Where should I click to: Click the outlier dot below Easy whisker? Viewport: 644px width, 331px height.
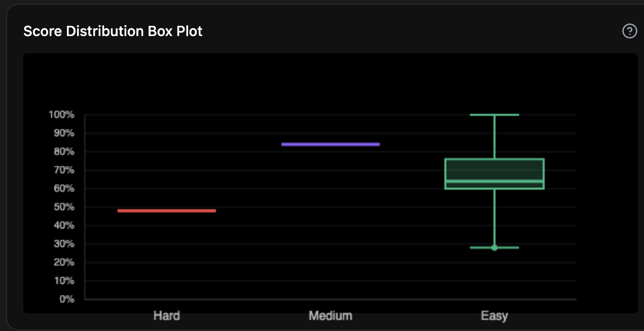click(x=494, y=247)
